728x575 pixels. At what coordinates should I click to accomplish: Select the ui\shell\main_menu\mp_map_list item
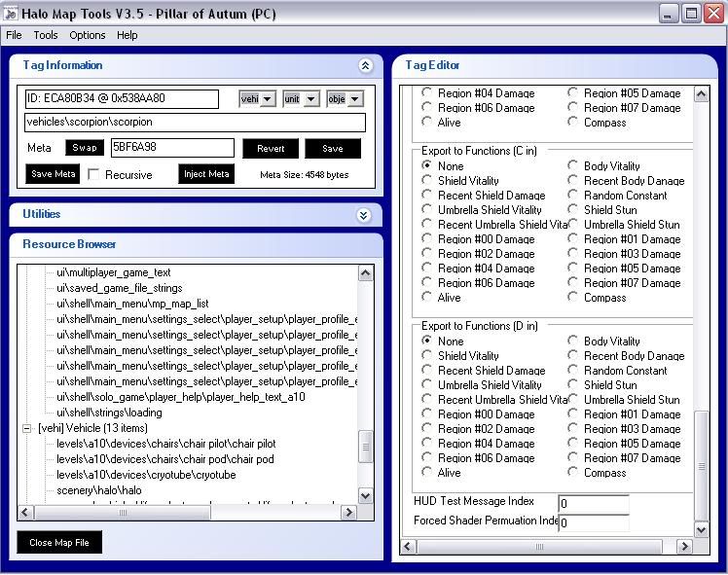132,304
